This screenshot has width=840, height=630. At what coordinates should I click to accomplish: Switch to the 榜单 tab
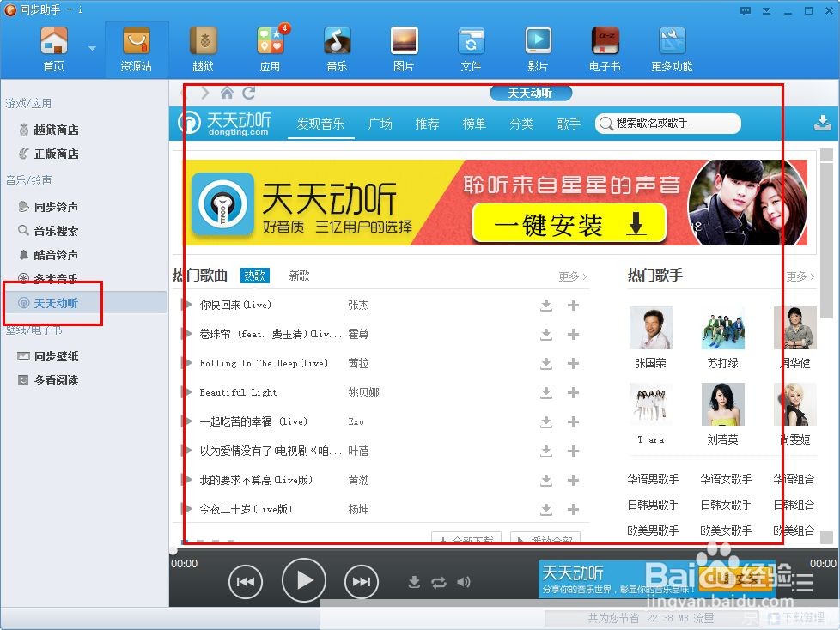pos(474,124)
